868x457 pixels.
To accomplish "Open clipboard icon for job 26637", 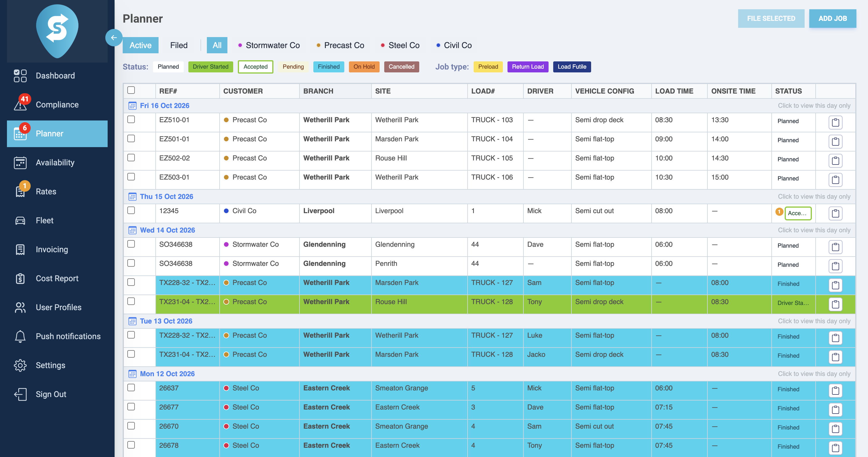I will (x=835, y=391).
